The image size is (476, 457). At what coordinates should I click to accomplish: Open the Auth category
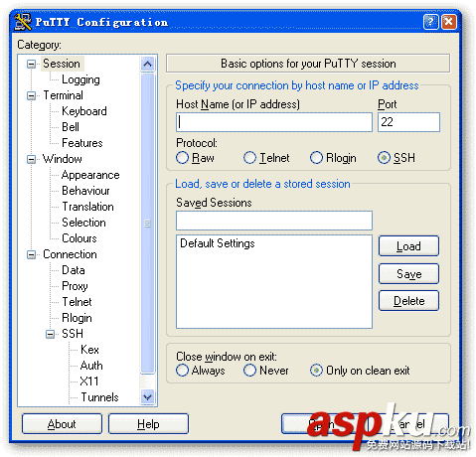tap(91, 366)
